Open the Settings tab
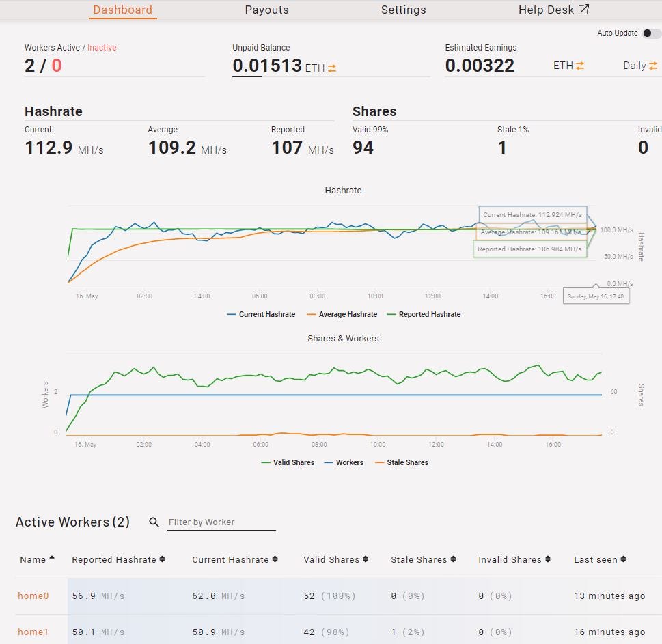This screenshot has width=662, height=644. (403, 10)
